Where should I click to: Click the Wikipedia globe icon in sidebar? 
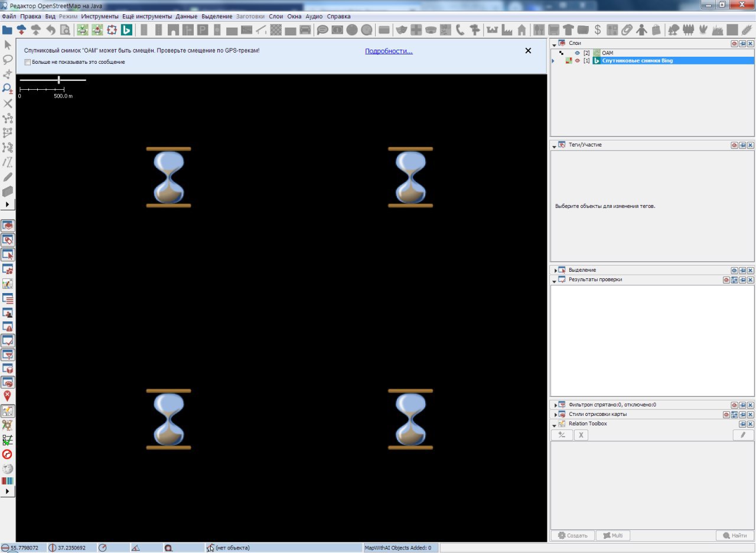pos(8,469)
